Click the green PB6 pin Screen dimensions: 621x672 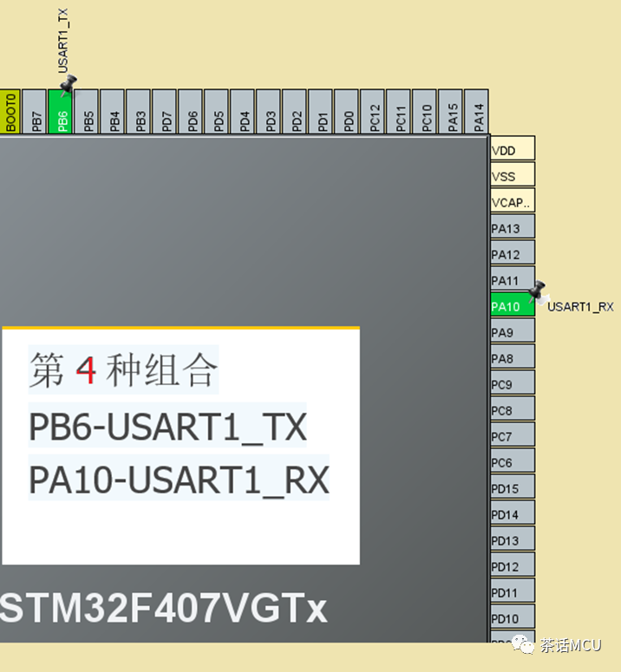60,112
